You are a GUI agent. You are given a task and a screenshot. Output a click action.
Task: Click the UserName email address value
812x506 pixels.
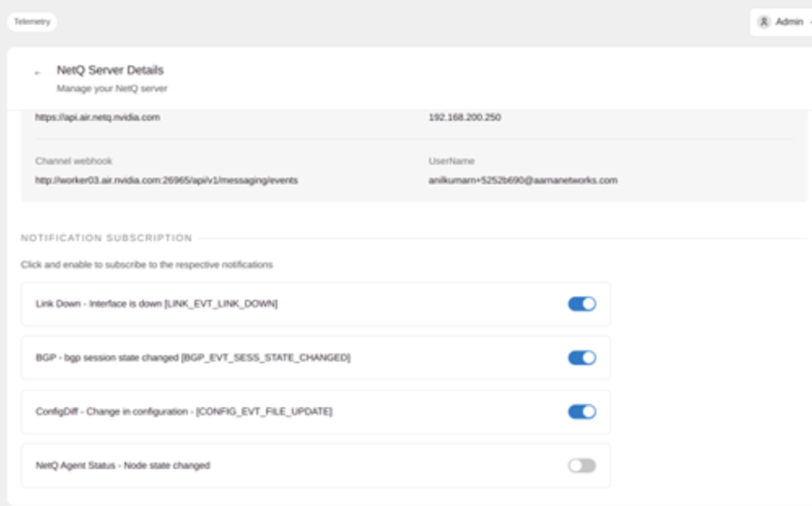pyautogui.click(x=523, y=180)
